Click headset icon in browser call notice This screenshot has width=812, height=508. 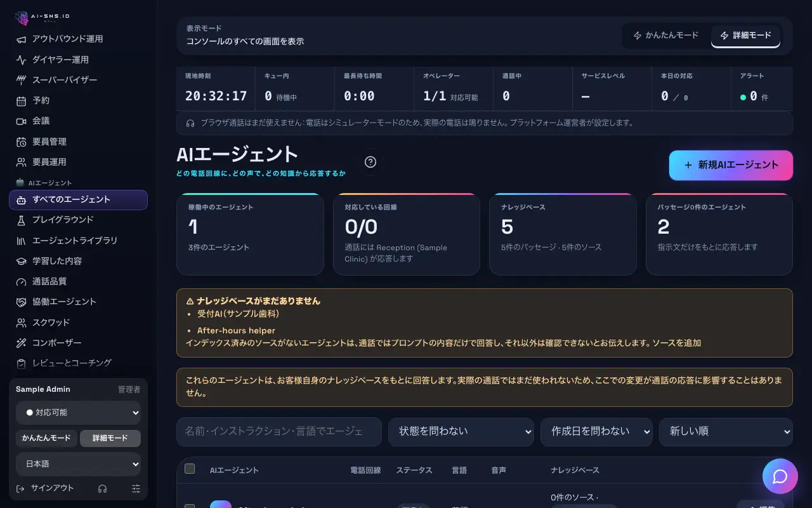click(x=190, y=123)
